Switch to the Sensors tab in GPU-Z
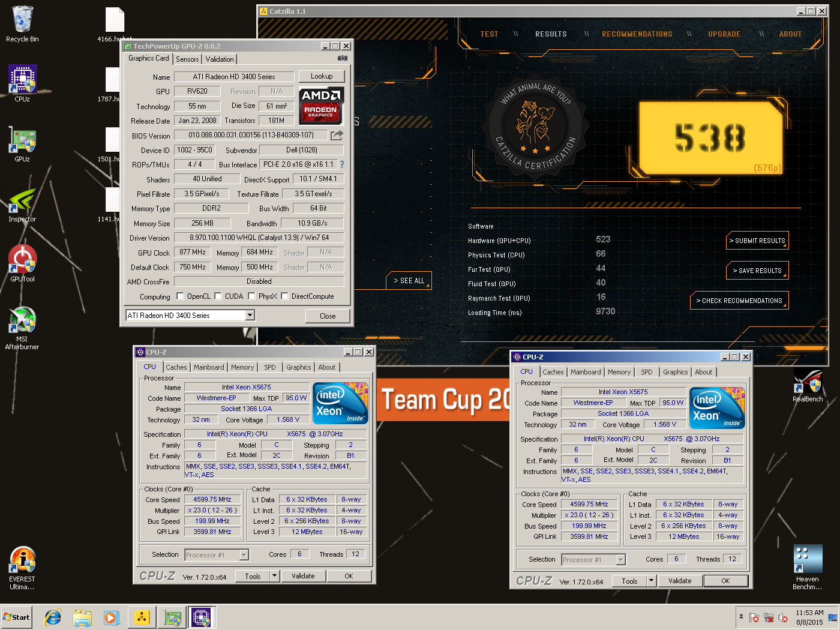 [187, 59]
